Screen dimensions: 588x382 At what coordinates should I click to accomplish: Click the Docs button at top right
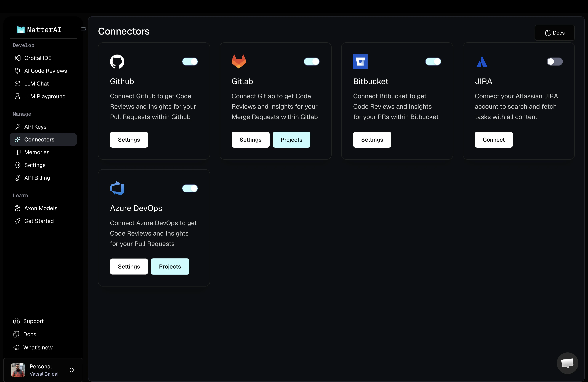tap(555, 33)
